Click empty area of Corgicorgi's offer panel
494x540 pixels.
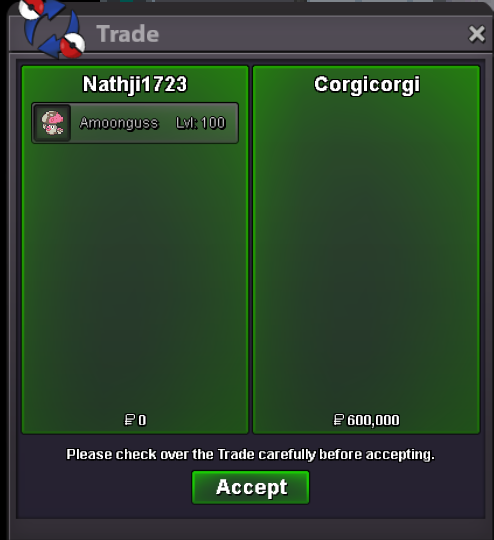366,255
